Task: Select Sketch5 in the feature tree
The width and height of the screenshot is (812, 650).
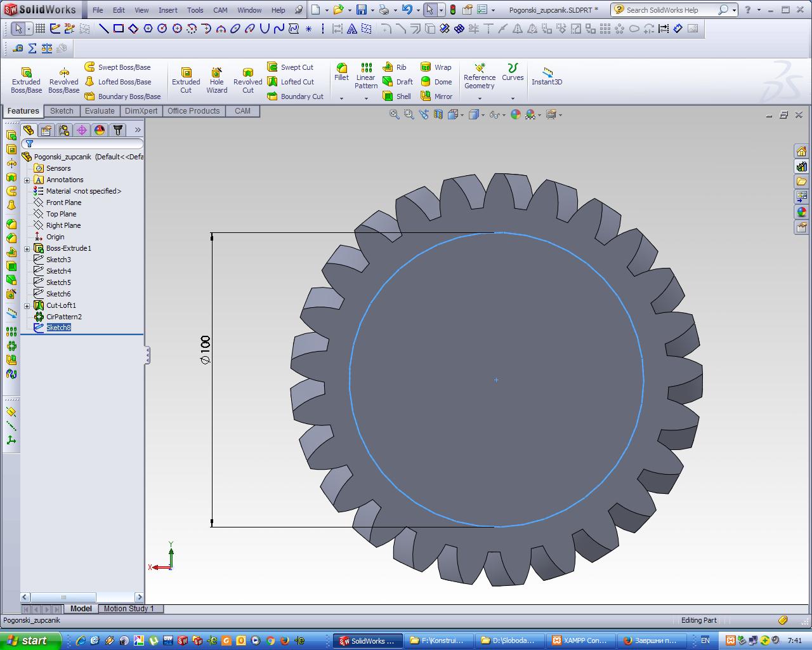Action: pyautogui.click(x=58, y=282)
